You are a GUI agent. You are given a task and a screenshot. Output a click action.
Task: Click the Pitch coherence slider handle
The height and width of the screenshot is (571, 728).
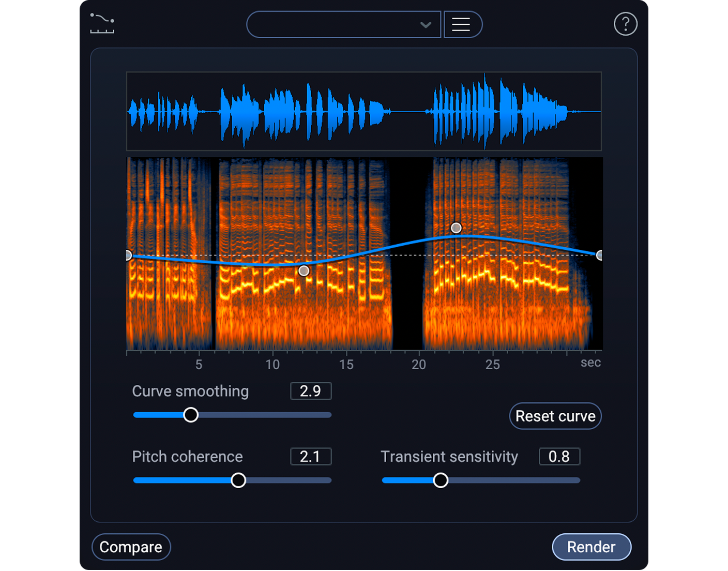(238, 480)
